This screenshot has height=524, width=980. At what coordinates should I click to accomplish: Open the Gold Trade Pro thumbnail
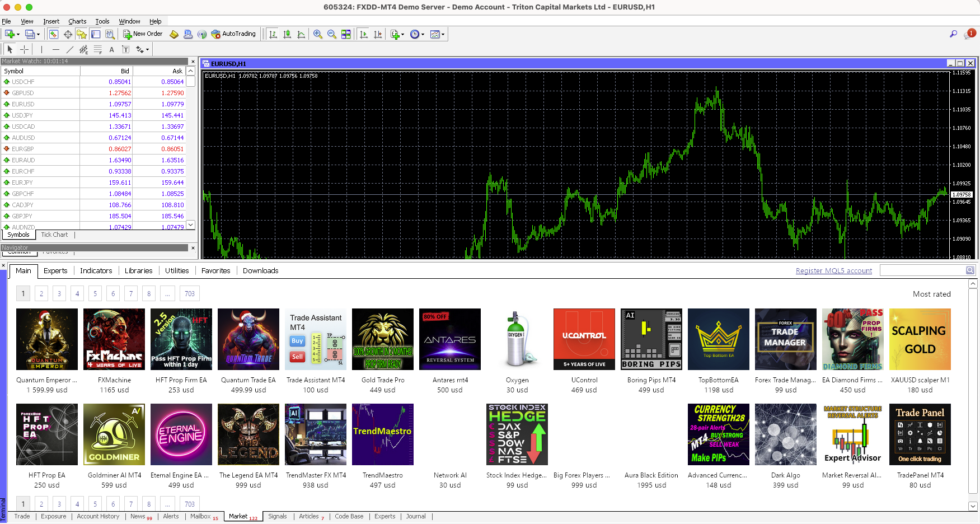click(x=383, y=339)
